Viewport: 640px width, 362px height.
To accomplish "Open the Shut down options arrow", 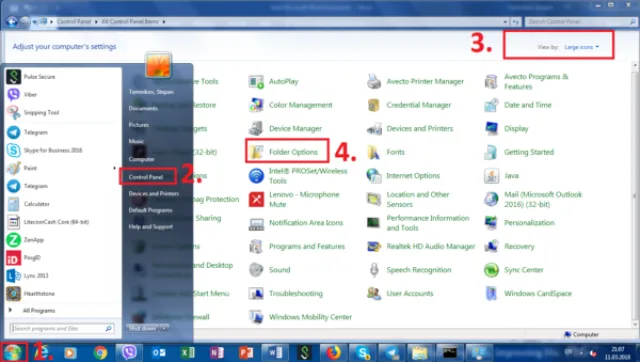I will point(164,328).
